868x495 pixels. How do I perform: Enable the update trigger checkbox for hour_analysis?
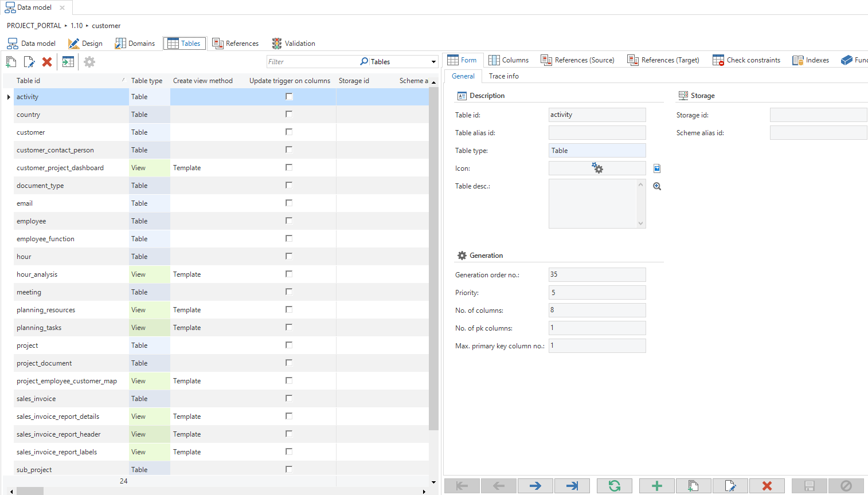pyautogui.click(x=289, y=274)
